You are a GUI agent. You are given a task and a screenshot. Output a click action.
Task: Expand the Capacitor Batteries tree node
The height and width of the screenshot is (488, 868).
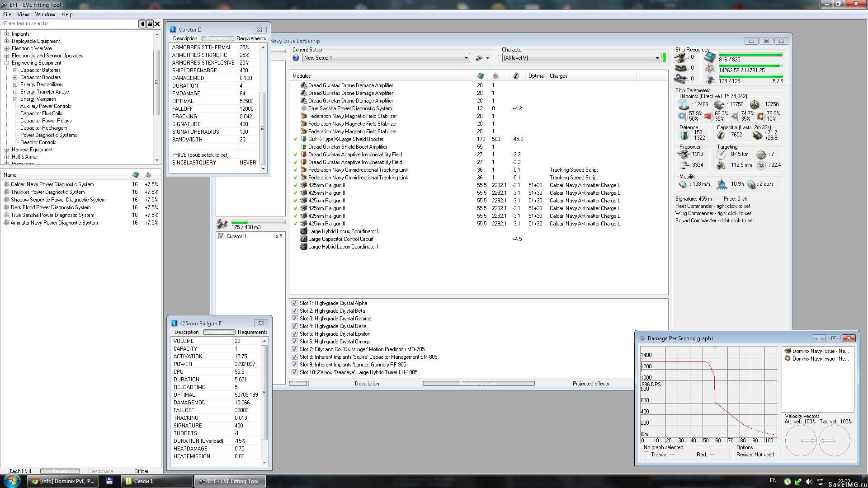click(15, 70)
